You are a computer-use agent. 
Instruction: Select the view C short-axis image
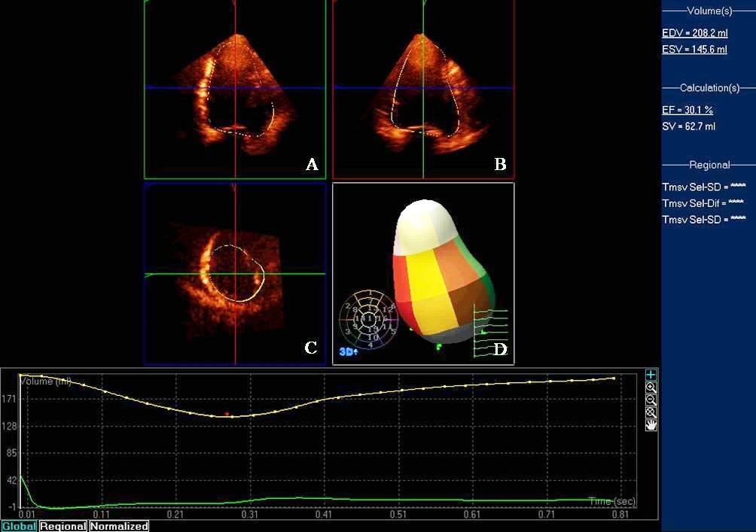(235, 274)
